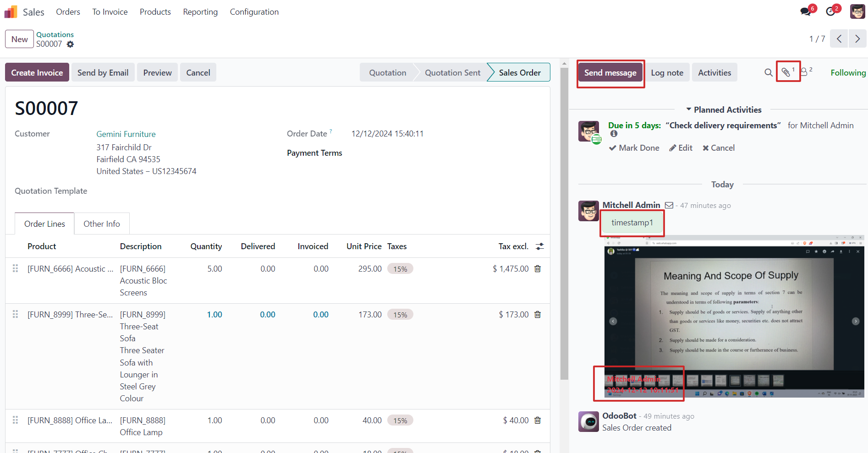Click the 15% tax tag on Acoustic Bloc row
Image resolution: width=868 pixels, height=453 pixels.
[x=400, y=269]
